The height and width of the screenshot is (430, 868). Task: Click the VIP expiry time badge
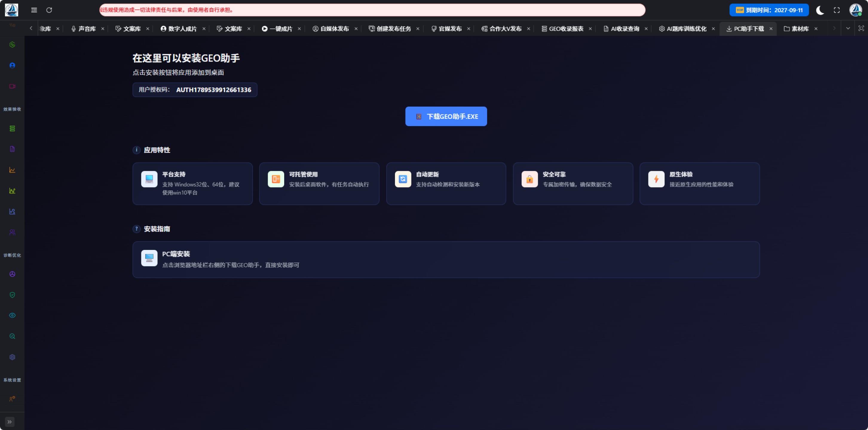pos(769,10)
